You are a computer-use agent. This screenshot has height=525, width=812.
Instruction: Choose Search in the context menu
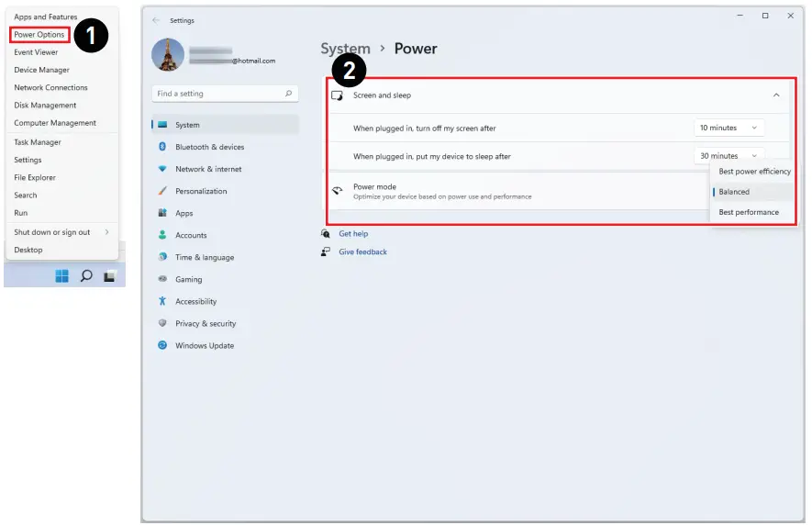(26, 195)
